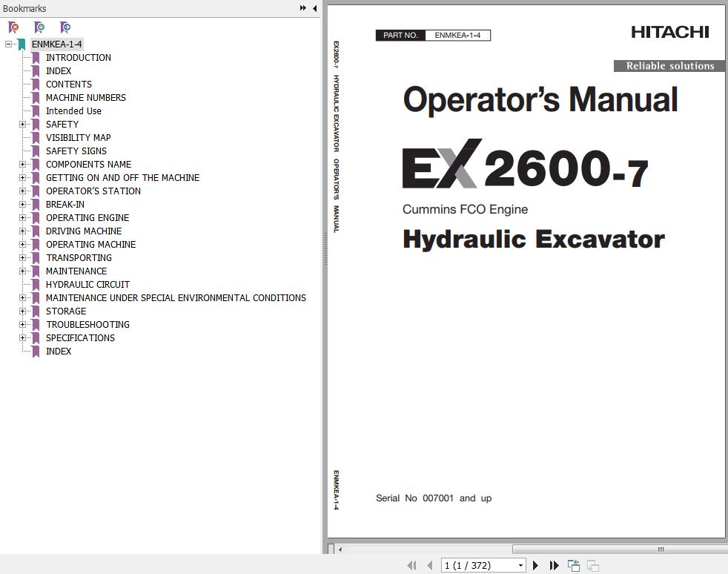728x574 pixels.
Task: Expand GETTING ON AND OFF THE MACHINE
Action: (x=22, y=177)
